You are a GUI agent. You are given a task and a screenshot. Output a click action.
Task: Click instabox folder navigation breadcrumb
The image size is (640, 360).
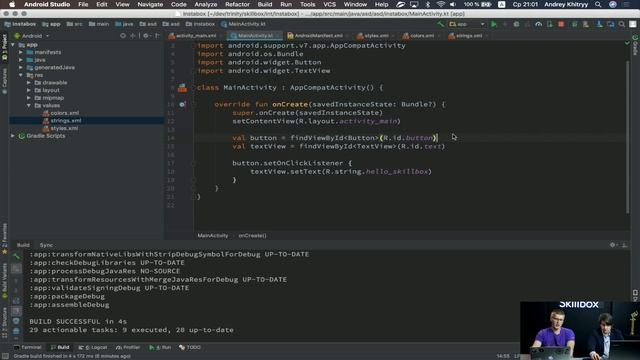(x=200, y=24)
